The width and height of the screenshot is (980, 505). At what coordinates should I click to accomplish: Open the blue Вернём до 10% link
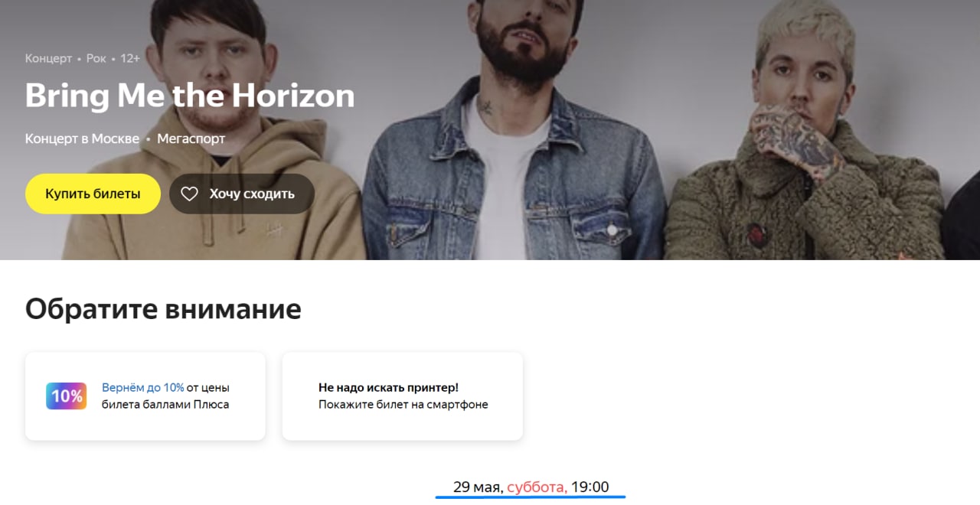[143, 388]
